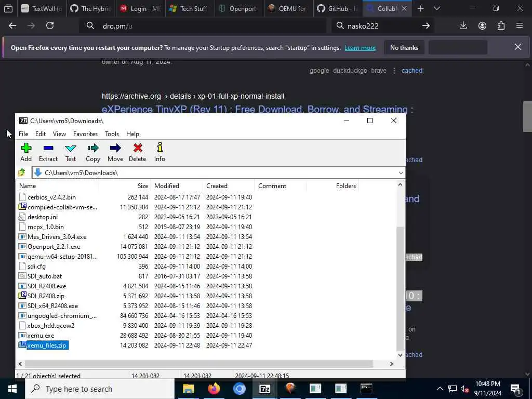Click the Folders column header
Image resolution: width=532 pixels, height=399 pixels.
[x=332, y=186]
